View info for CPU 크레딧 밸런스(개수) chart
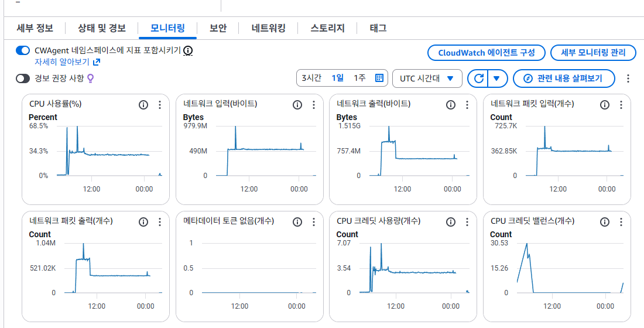644x328 pixels. click(605, 222)
